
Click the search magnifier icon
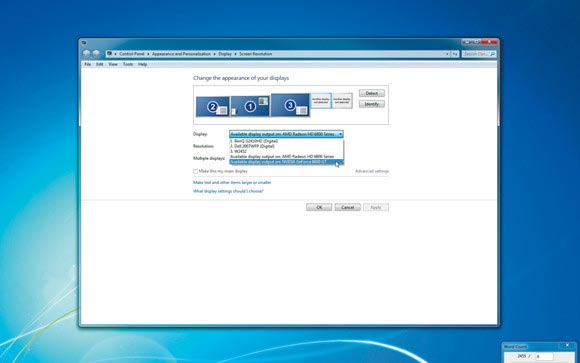(492, 54)
